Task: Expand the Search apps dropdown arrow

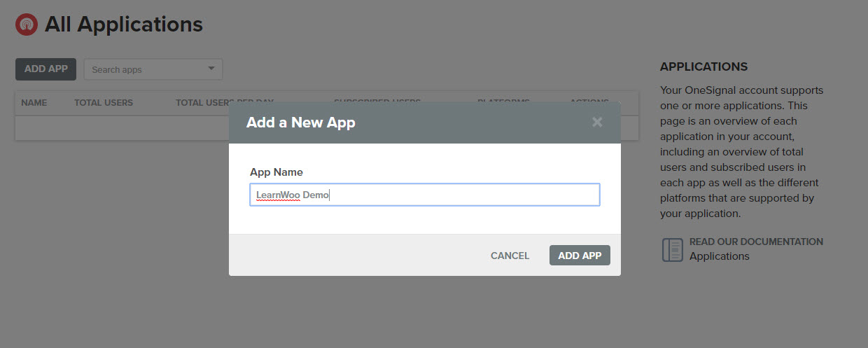Action: click(211, 69)
